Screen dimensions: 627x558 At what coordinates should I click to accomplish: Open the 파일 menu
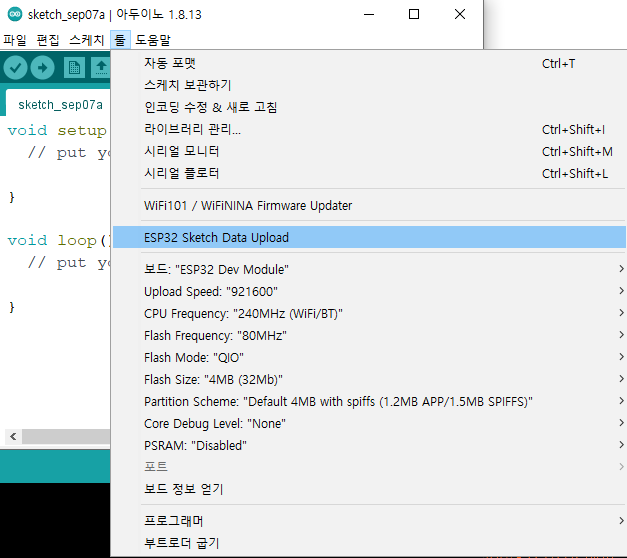pos(15,40)
